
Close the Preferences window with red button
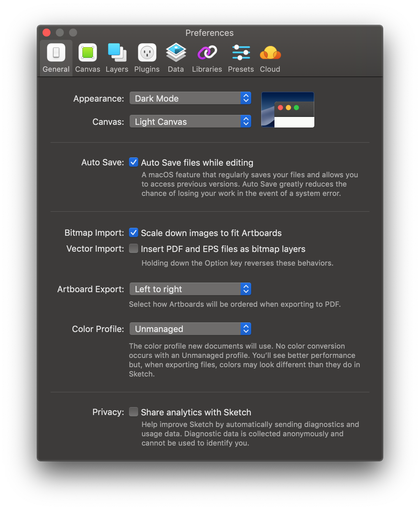coord(47,33)
